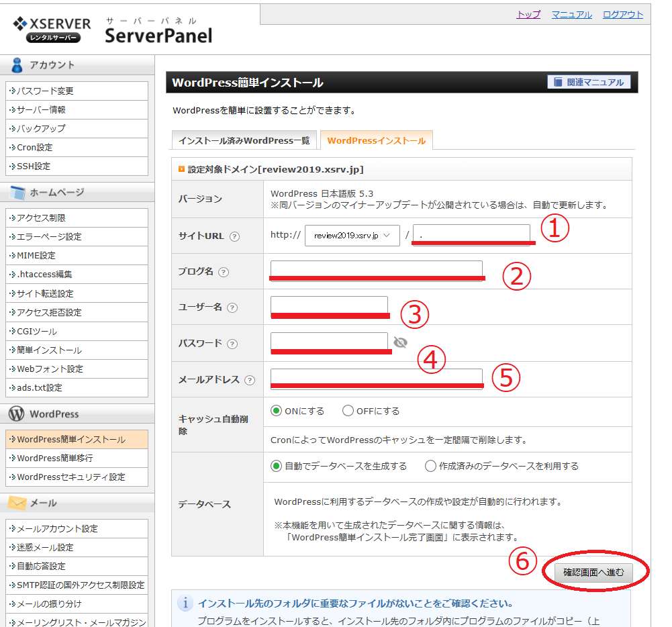Open WordPressセキュリティ設定 in sidebar
672x627 pixels.
click(x=77, y=477)
